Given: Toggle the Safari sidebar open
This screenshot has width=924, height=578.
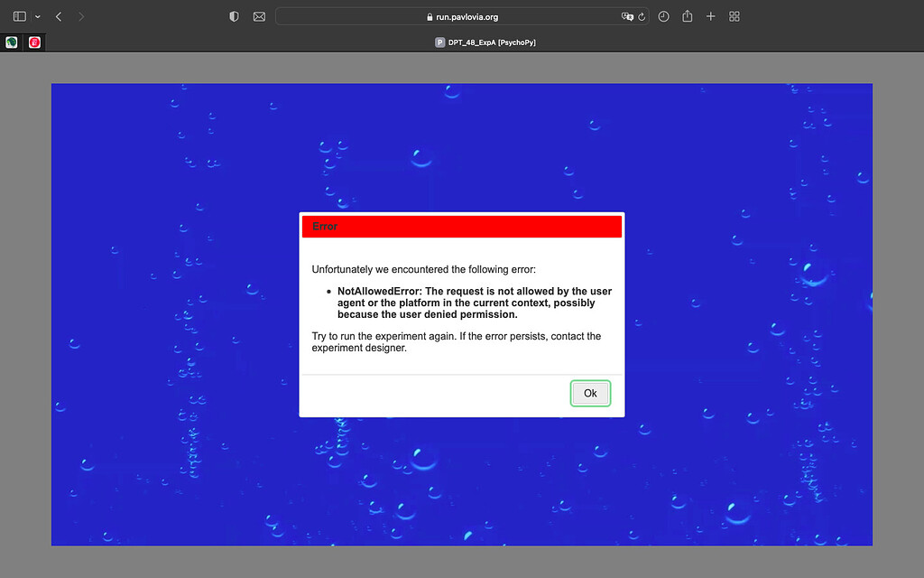Looking at the screenshot, I should [18, 15].
